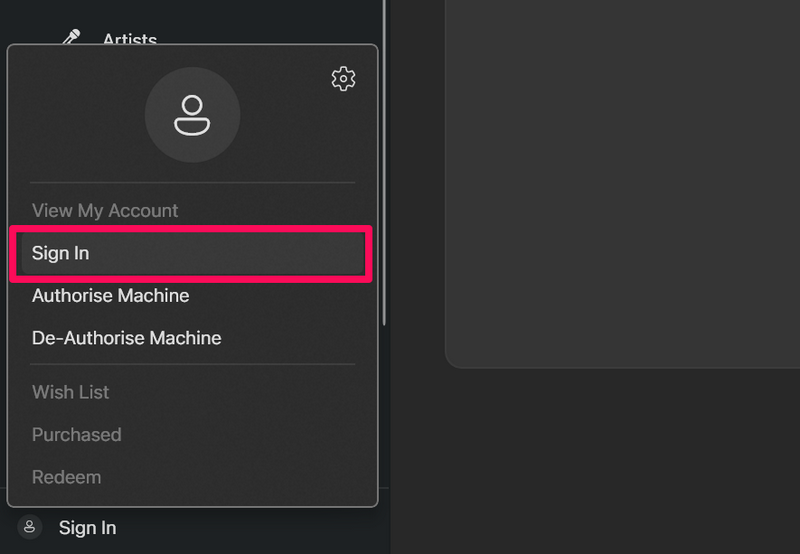Click the divider line above Wish List

(192, 364)
